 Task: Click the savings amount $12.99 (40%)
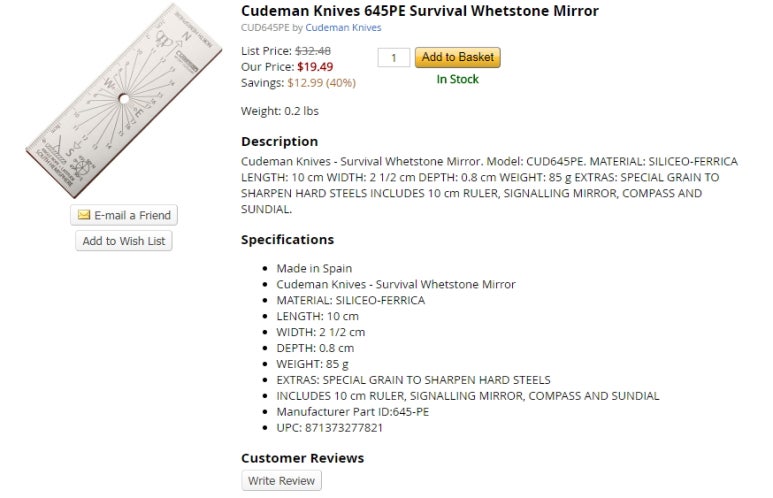click(x=321, y=83)
